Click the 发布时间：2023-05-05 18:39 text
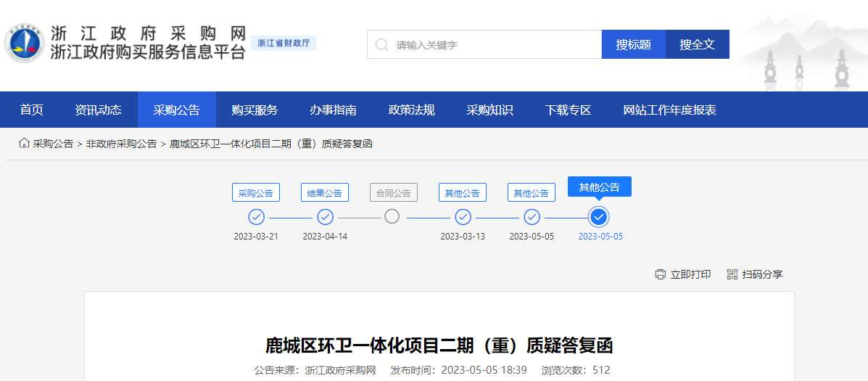 [458, 370]
